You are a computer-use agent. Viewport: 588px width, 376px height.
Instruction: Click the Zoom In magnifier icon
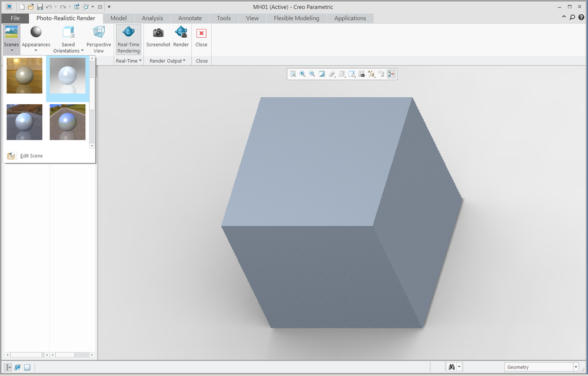tap(303, 74)
